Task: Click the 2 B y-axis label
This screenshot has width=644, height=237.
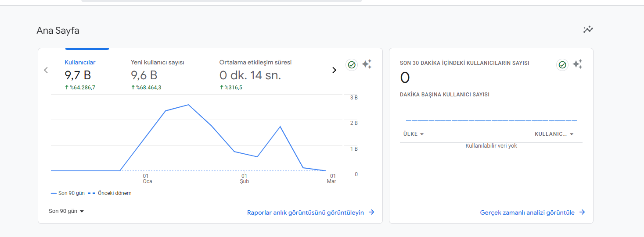Action: point(354,123)
